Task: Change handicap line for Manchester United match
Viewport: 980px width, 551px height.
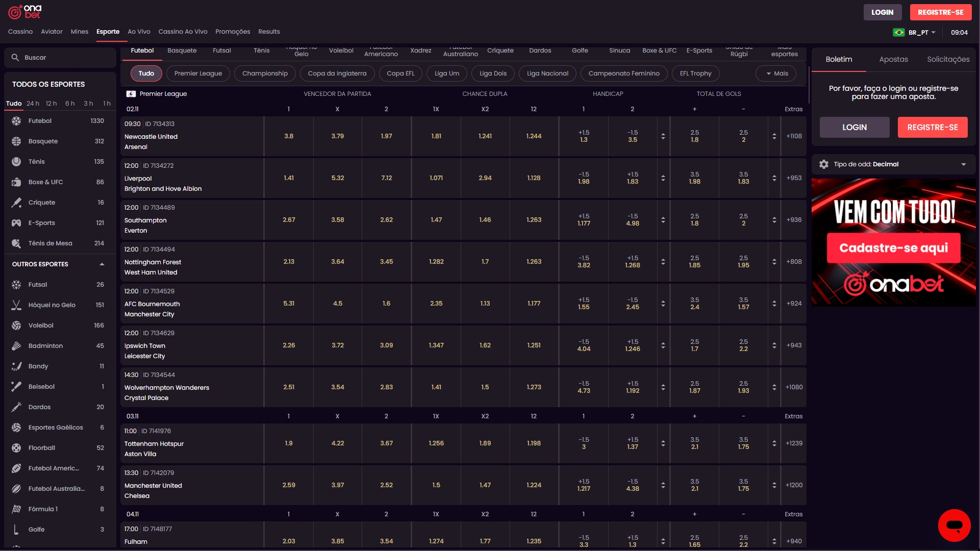Action: (663, 485)
